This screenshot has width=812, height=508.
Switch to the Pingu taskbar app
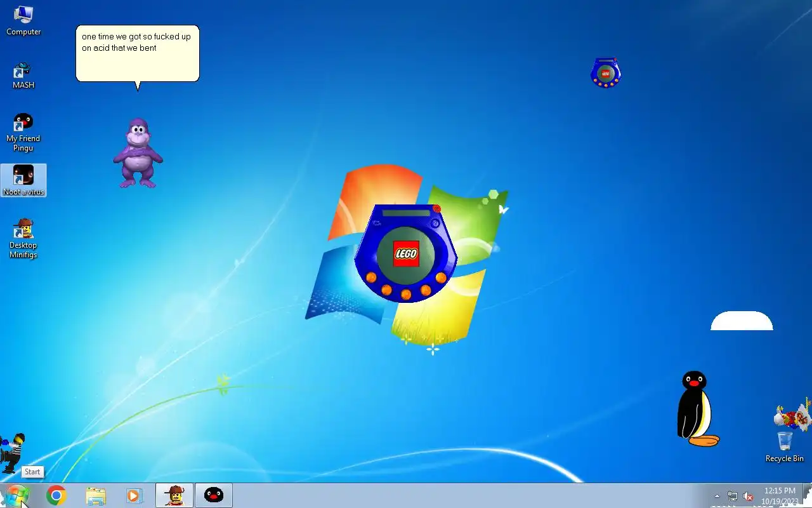click(214, 495)
